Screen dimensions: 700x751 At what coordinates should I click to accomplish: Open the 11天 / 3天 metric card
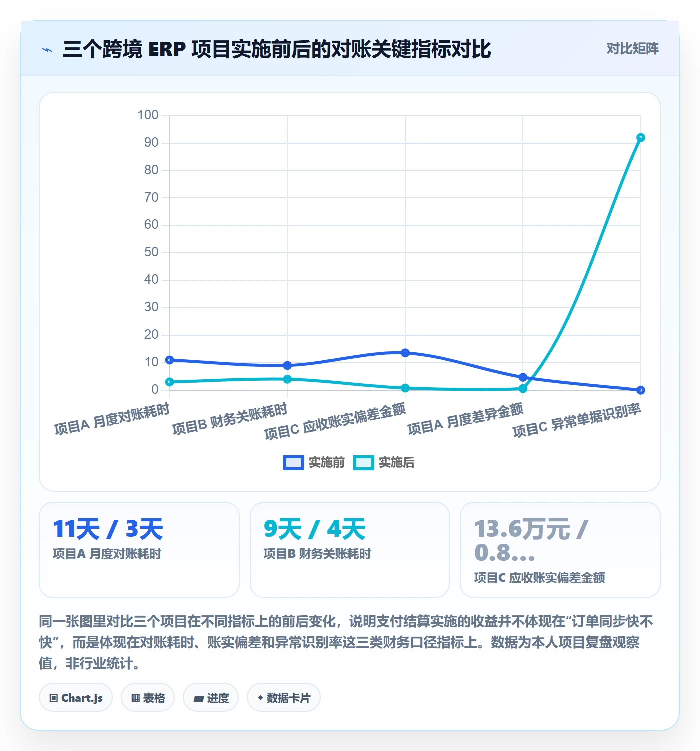point(139,550)
